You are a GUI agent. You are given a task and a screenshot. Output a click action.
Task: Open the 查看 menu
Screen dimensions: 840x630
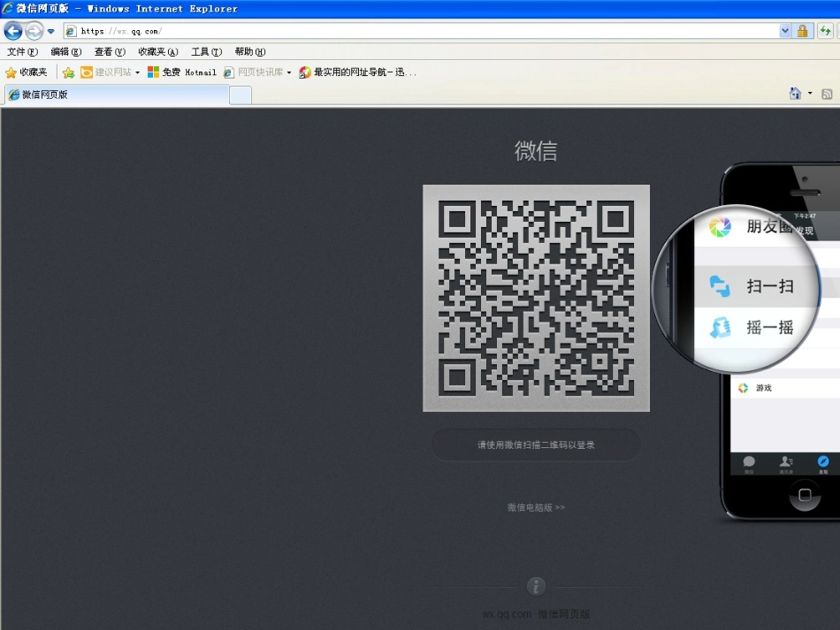coord(110,52)
